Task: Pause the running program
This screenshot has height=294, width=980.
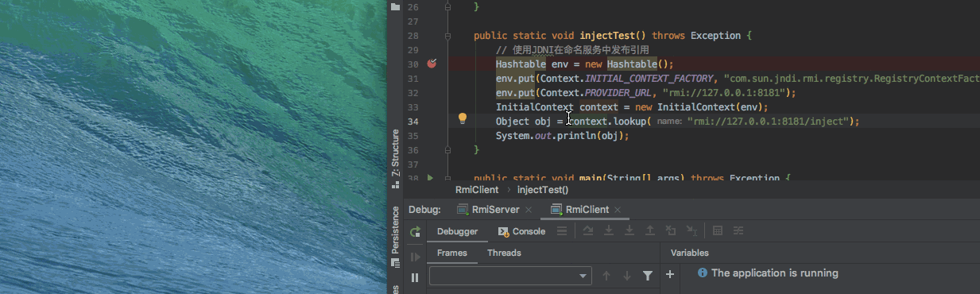Action: point(415,277)
